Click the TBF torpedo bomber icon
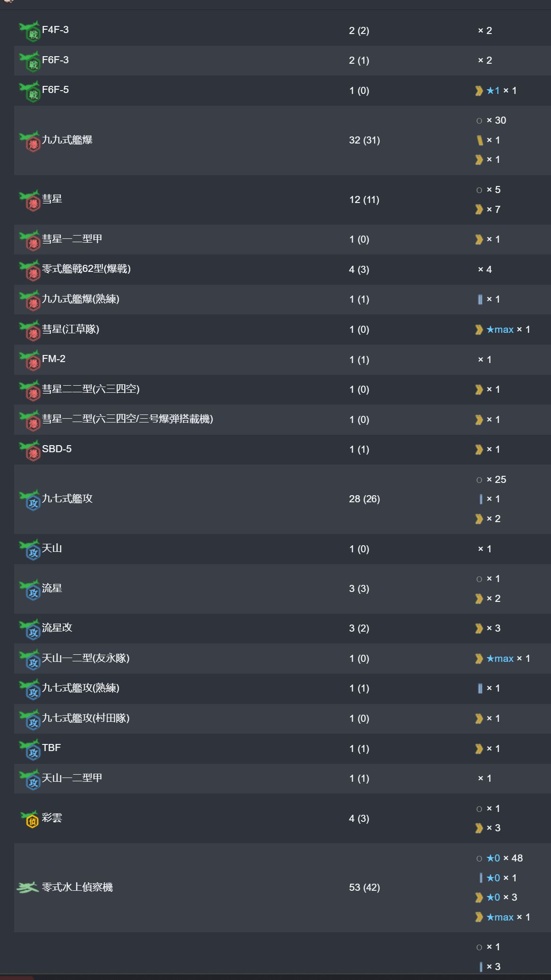Screen dimensions: 551x980 point(29,749)
